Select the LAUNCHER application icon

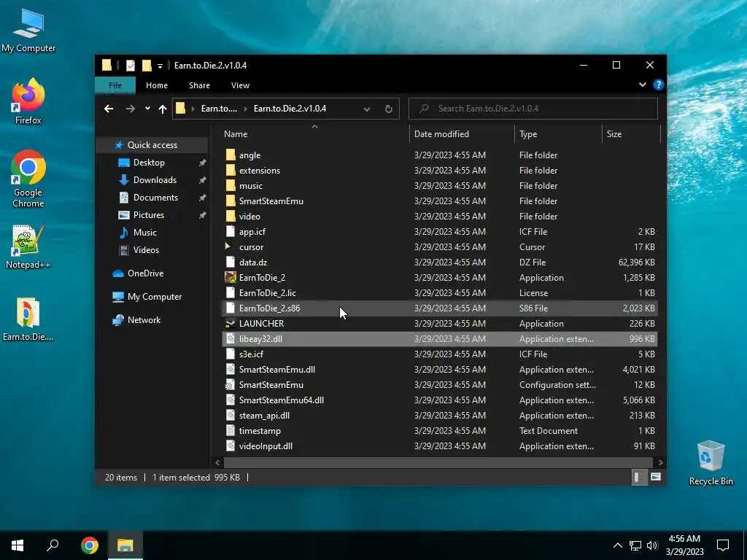(231, 323)
